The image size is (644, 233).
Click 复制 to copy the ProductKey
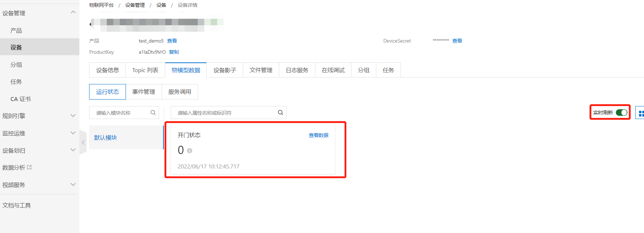click(x=174, y=52)
